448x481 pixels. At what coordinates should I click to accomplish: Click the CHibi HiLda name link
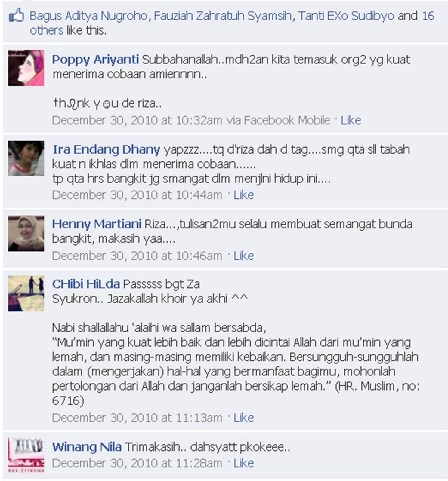(x=86, y=284)
